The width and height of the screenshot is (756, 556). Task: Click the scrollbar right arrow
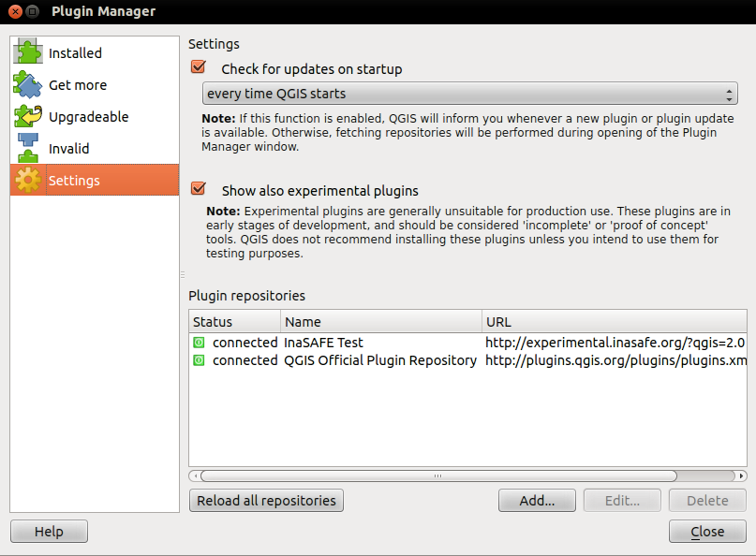tap(741, 476)
